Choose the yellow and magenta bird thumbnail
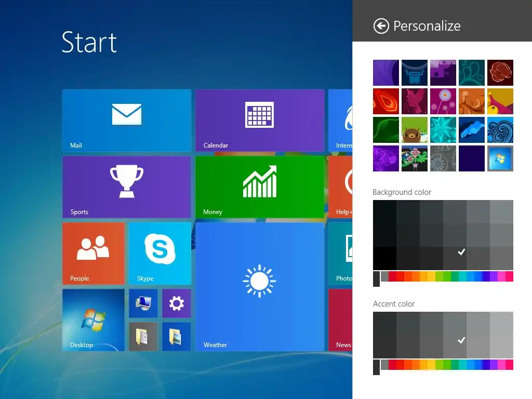 pyautogui.click(x=500, y=101)
